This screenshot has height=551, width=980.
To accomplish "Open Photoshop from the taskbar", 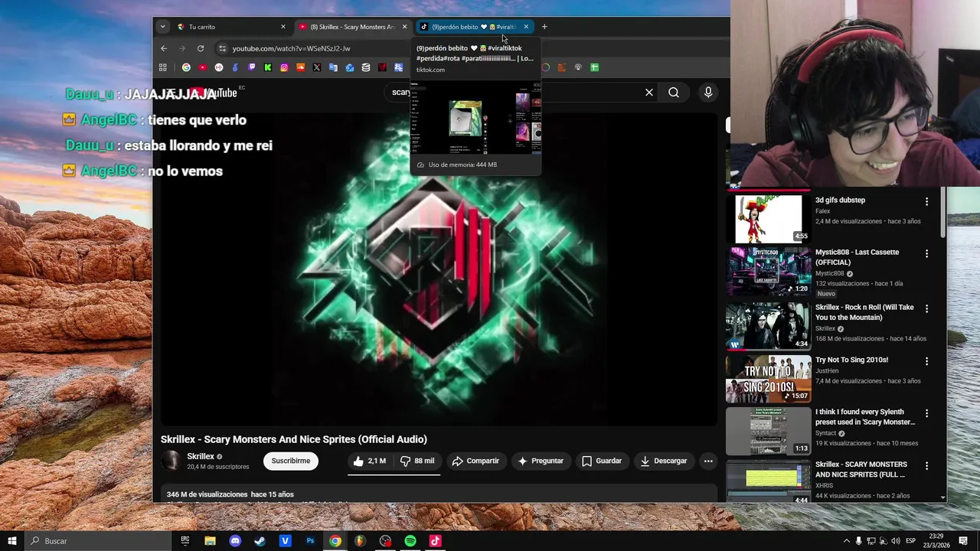I will (310, 541).
